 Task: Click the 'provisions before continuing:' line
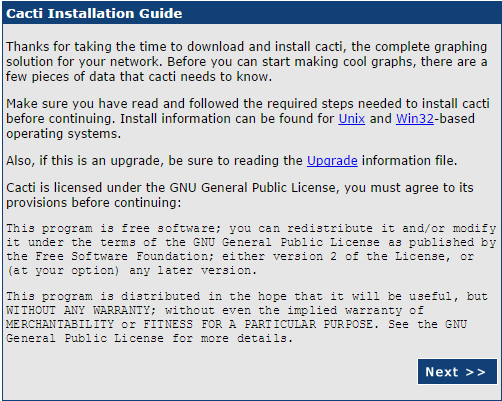[x=94, y=203]
